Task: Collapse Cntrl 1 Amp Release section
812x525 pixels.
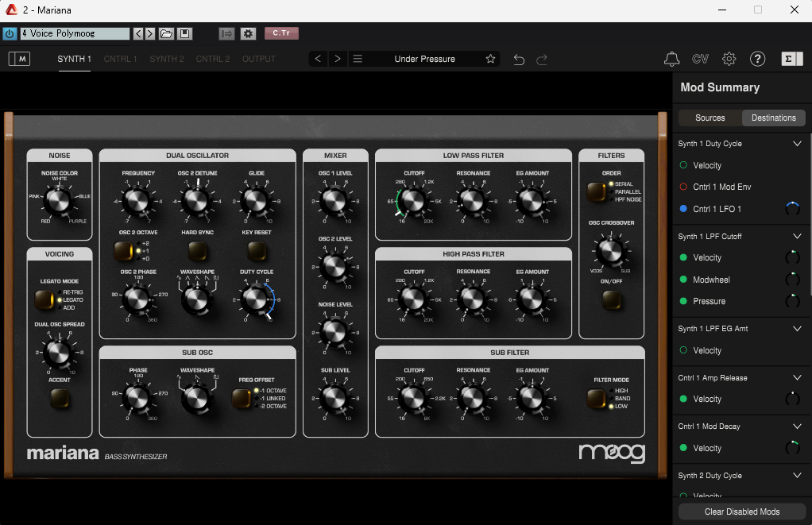Action: 797,377
